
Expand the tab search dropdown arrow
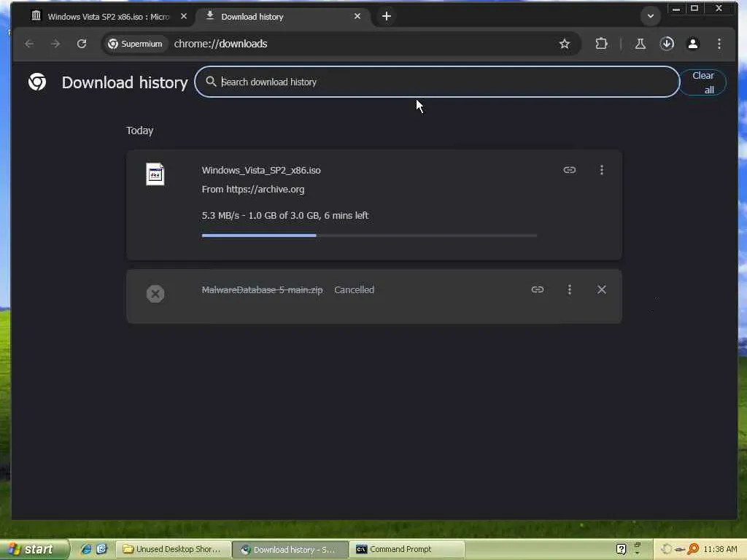pos(650,16)
